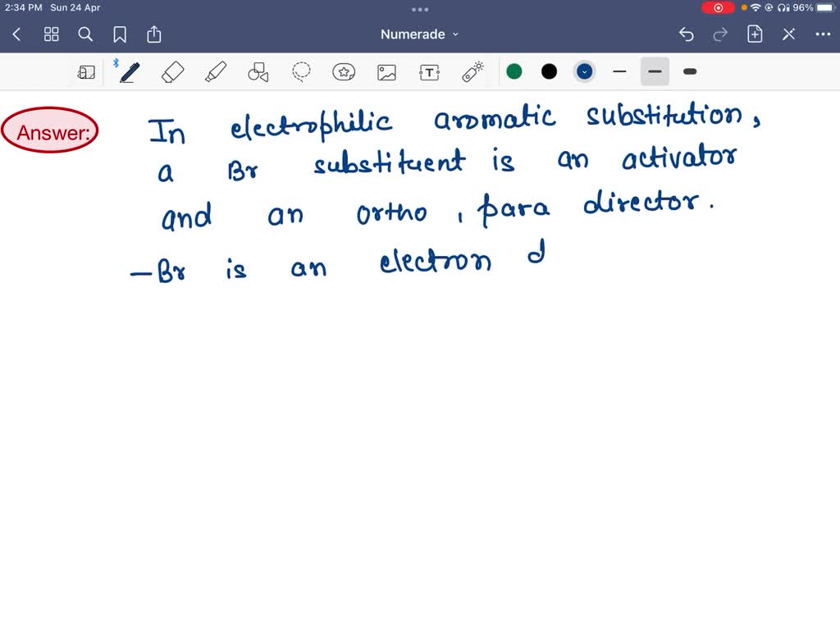Open the blue color options dropdown
The width and height of the screenshot is (840, 630).
584,71
